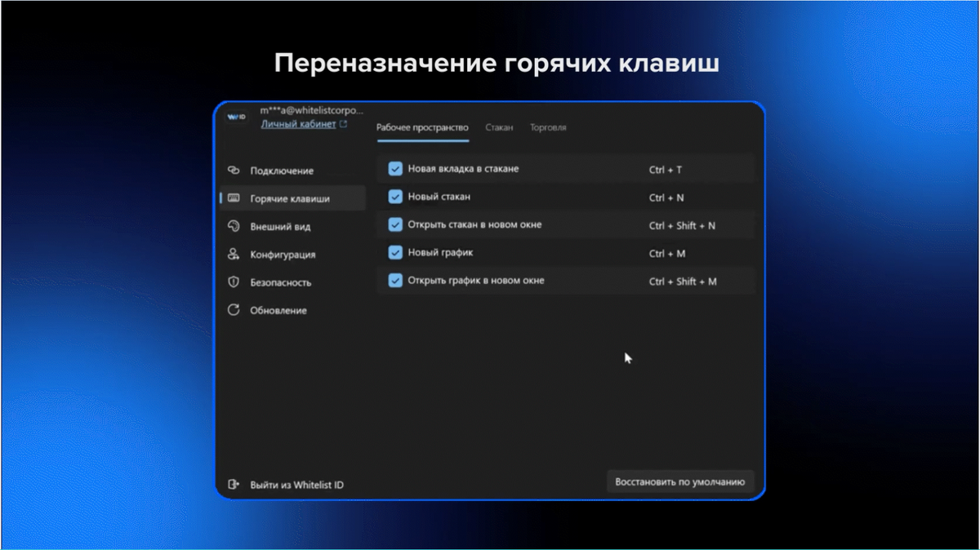Viewport: 980px width, 550px height.
Task: Switch to the Стакан tab
Action: click(499, 128)
